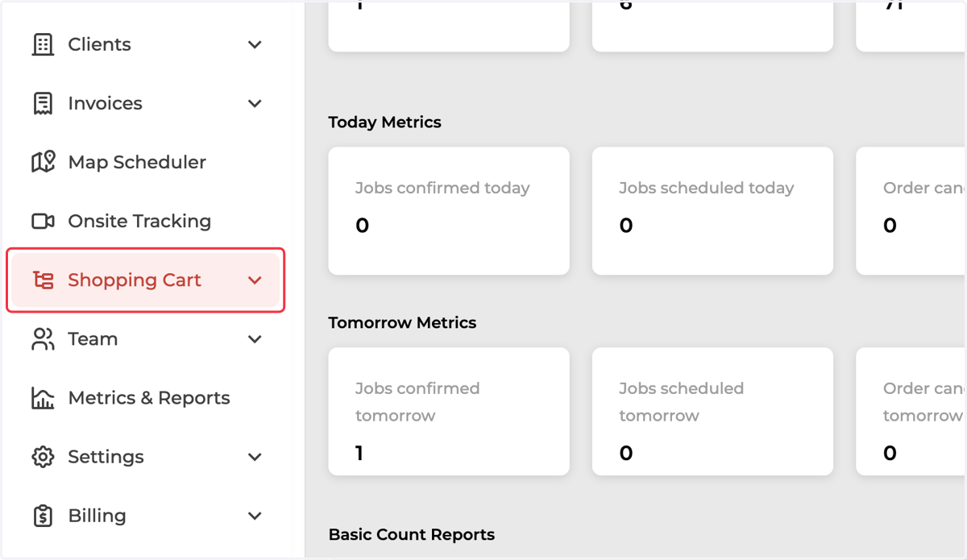Click the Map Scheduler map pin icon

43,162
